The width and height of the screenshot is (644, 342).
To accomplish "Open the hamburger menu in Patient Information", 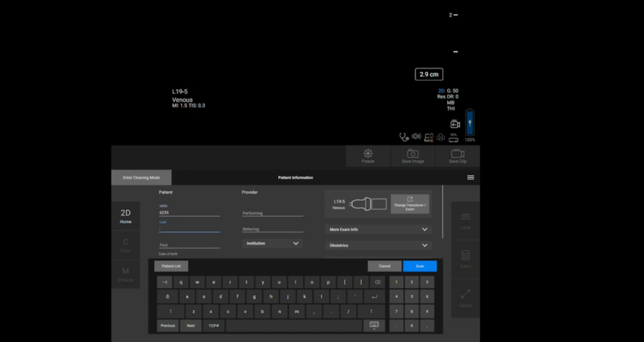I will click(471, 177).
